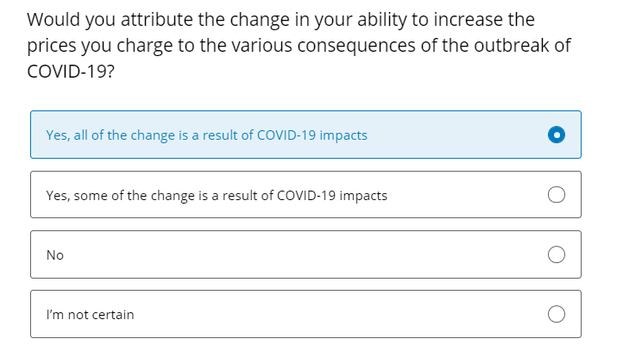
Task: Pick the "I'm not certain" radio circle
Action: coord(557,314)
